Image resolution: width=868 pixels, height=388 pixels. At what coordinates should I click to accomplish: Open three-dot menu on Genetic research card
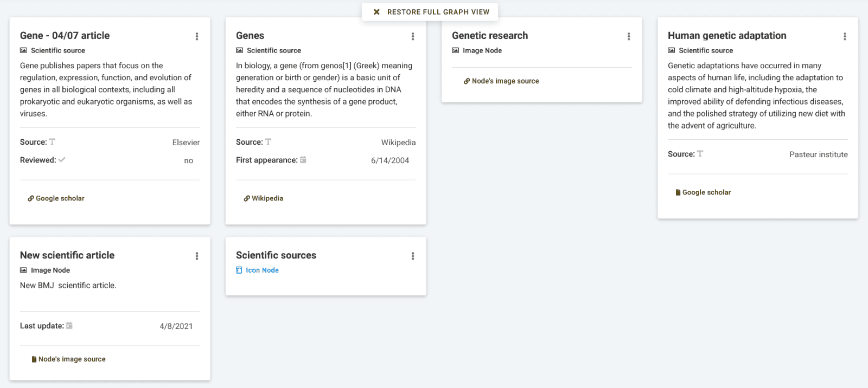tap(628, 36)
